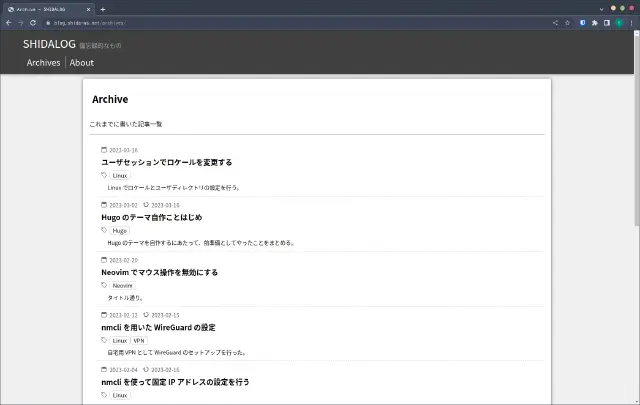The image size is (640, 405).
Task: Click the URL address bar field
Action: pyautogui.click(x=298, y=23)
